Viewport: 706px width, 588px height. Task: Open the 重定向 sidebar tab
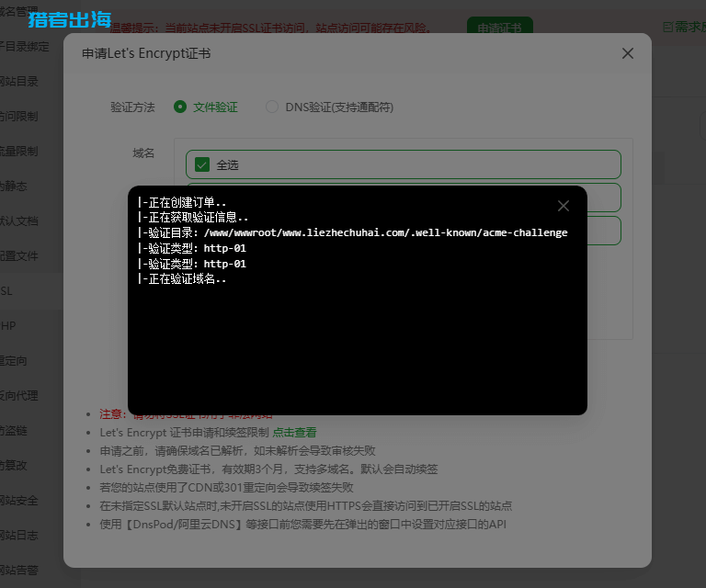pyautogui.click(x=15, y=360)
